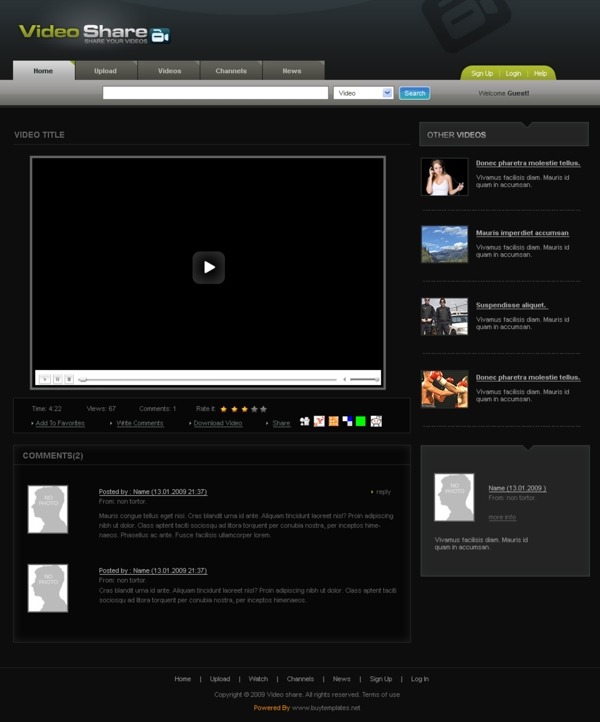This screenshot has height=722, width=600.
Task: Click the first commenter's avatar photo
Action: (48, 509)
